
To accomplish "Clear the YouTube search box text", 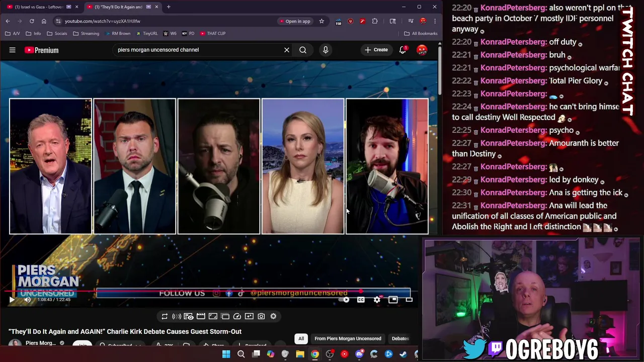I will click(x=287, y=50).
